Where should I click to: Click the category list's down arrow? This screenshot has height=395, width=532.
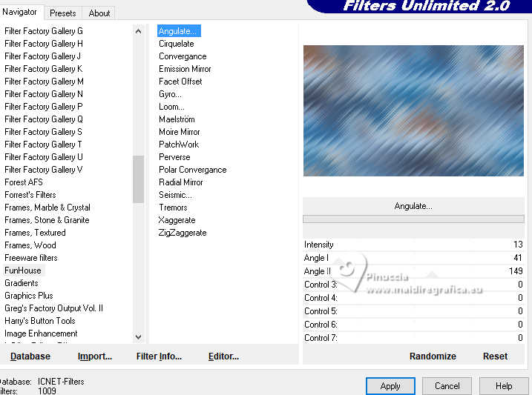pos(138,336)
